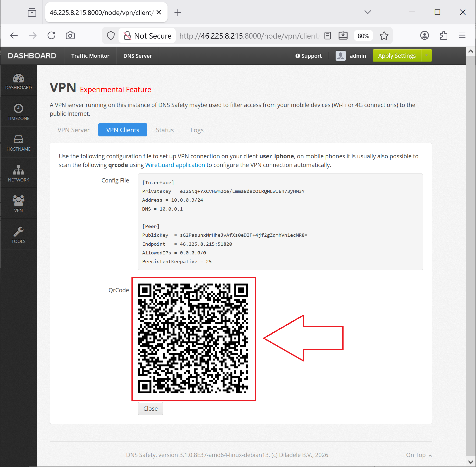Switch to the Status tab
This screenshot has width=476, height=467.
point(165,130)
